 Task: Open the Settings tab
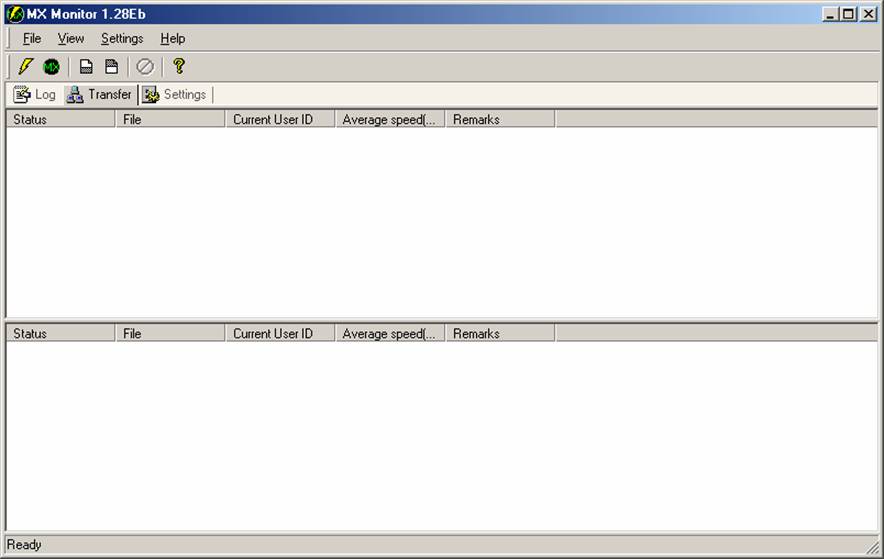[175, 95]
